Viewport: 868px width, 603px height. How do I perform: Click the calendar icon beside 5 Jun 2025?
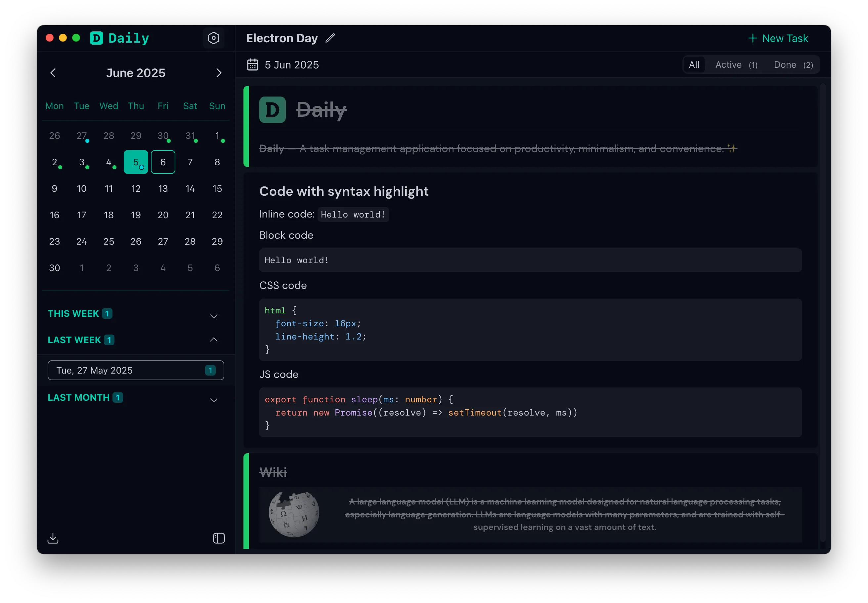coord(252,64)
